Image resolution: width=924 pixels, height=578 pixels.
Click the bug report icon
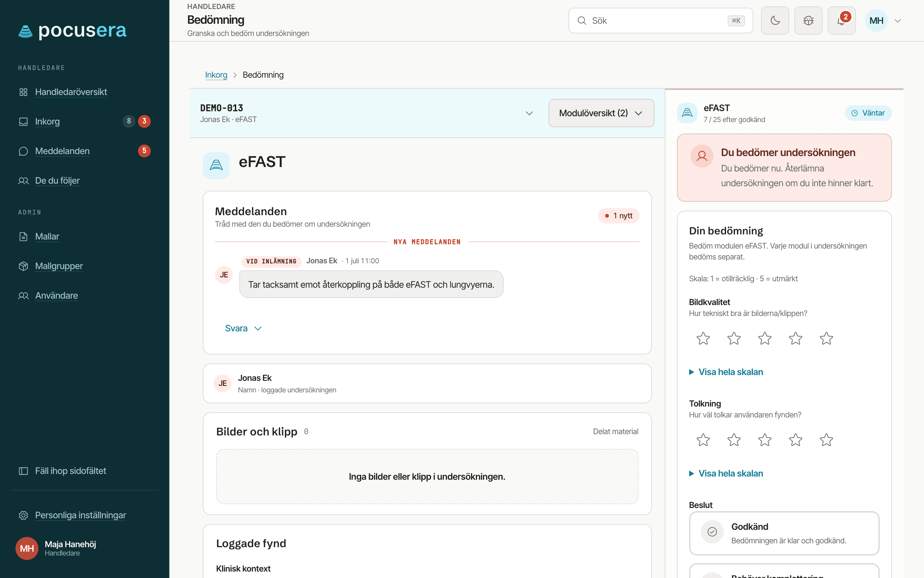pyautogui.click(x=808, y=21)
